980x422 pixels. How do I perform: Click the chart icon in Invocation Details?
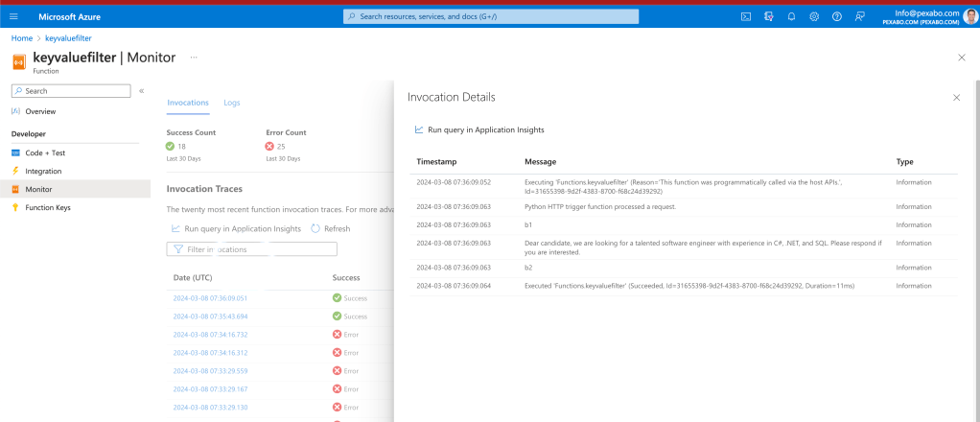419,130
